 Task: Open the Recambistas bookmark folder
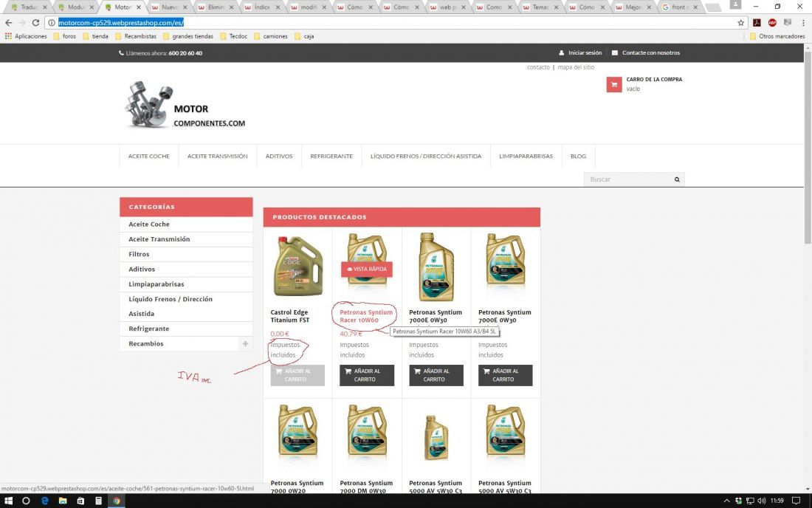[136, 36]
